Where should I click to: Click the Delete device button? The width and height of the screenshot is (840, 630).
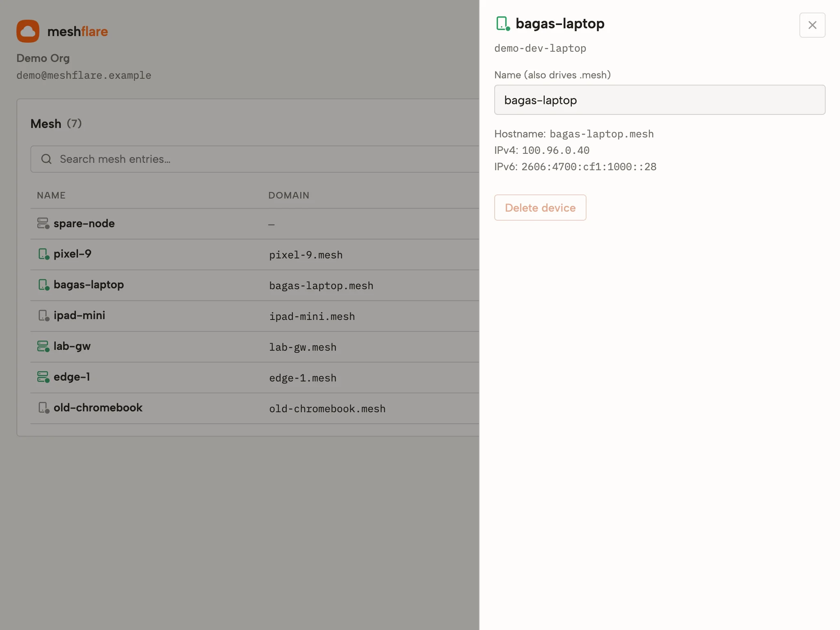click(540, 208)
